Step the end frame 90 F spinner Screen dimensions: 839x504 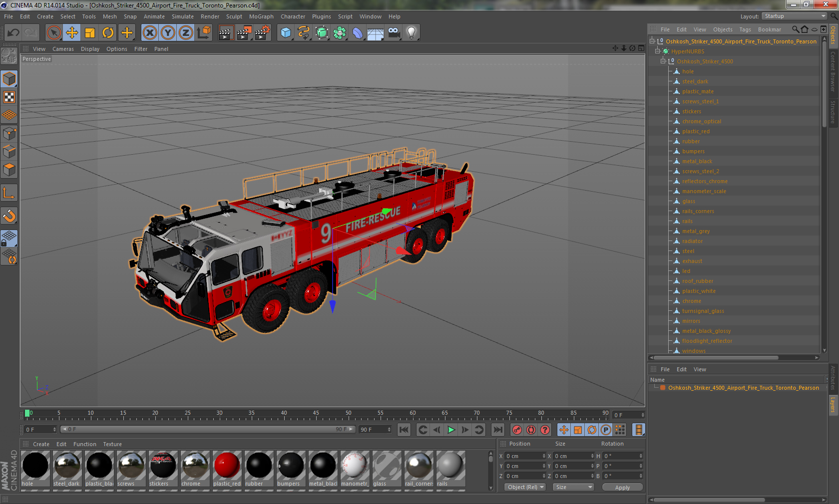[x=389, y=430]
